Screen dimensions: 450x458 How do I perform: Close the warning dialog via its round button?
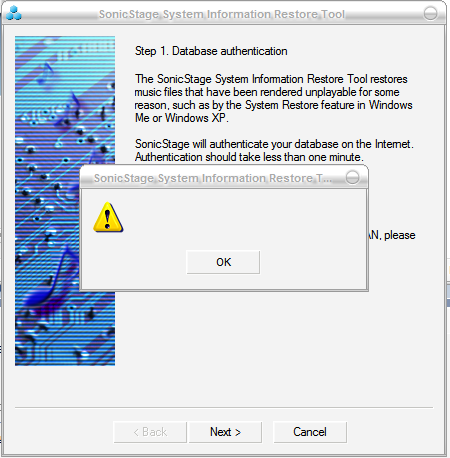pos(352,177)
